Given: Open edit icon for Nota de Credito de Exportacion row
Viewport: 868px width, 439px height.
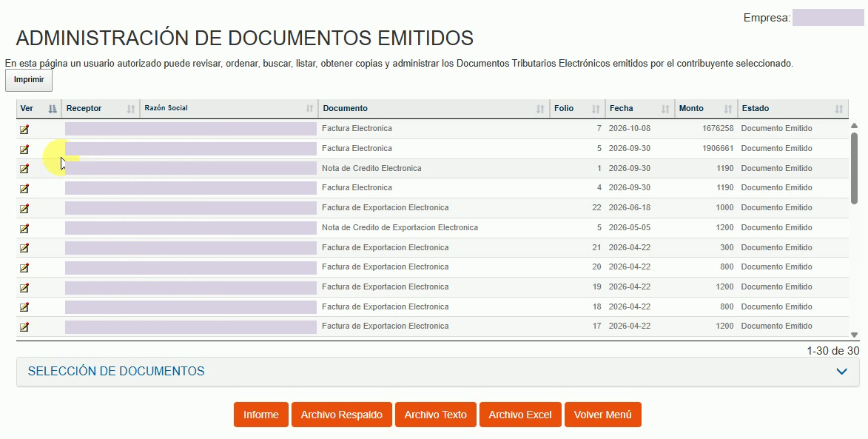Looking at the screenshot, I should click(24, 228).
